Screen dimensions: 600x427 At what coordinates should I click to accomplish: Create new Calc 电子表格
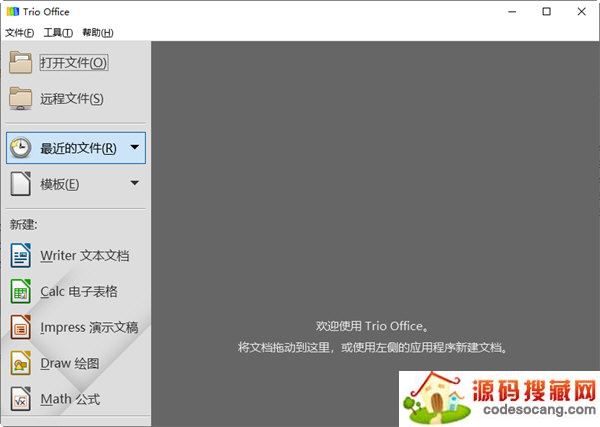(79, 292)
